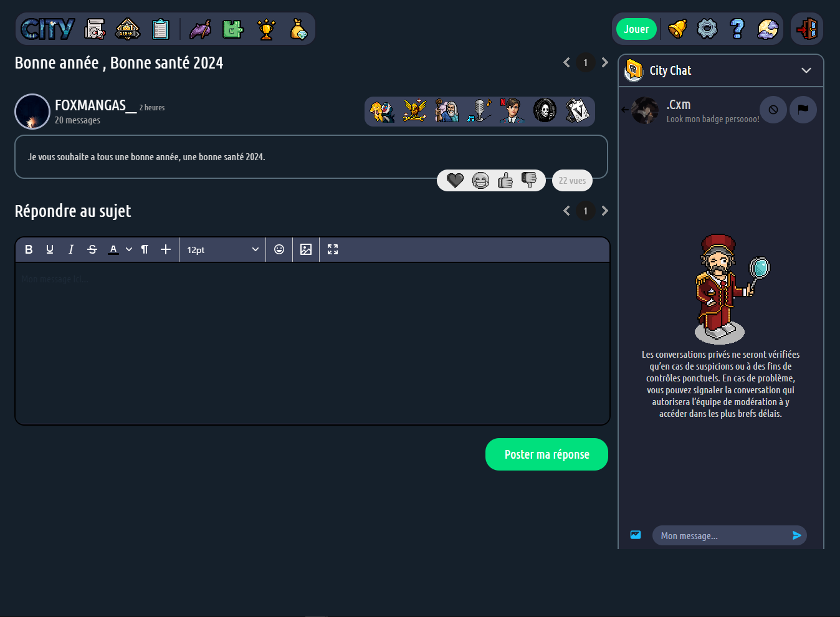Click Poster ma réponse button
This screenshot has height=617, width=840.
pyautogui.click(x=546, y=454)
